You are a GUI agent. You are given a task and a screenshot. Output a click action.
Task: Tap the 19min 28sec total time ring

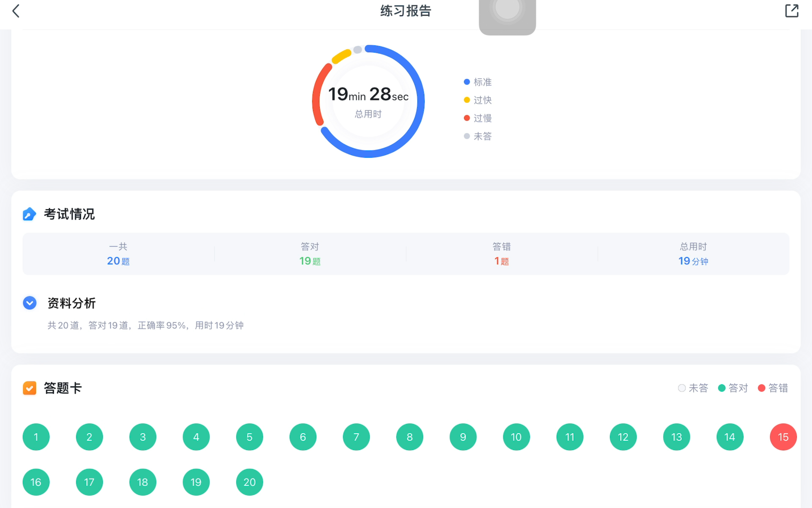pos(368,101)
